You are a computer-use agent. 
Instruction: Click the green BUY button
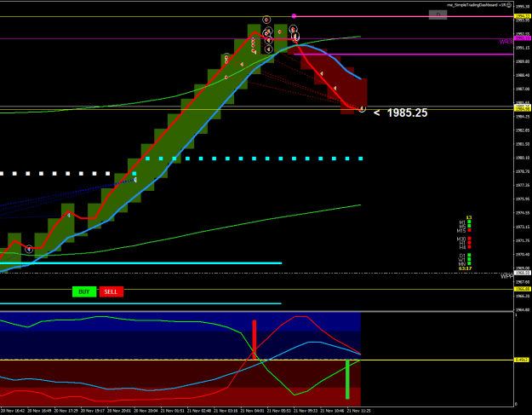pyautogui.click(x=84, y=291)
